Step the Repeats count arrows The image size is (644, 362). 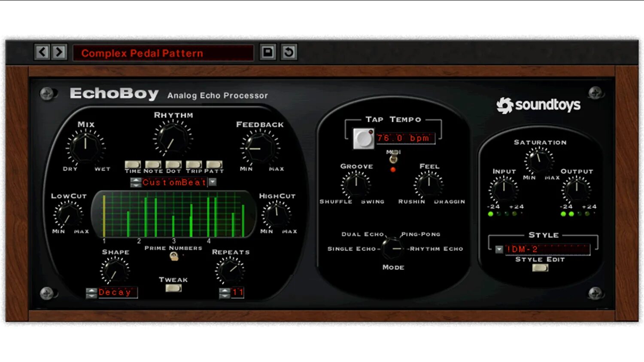point(225,293)
